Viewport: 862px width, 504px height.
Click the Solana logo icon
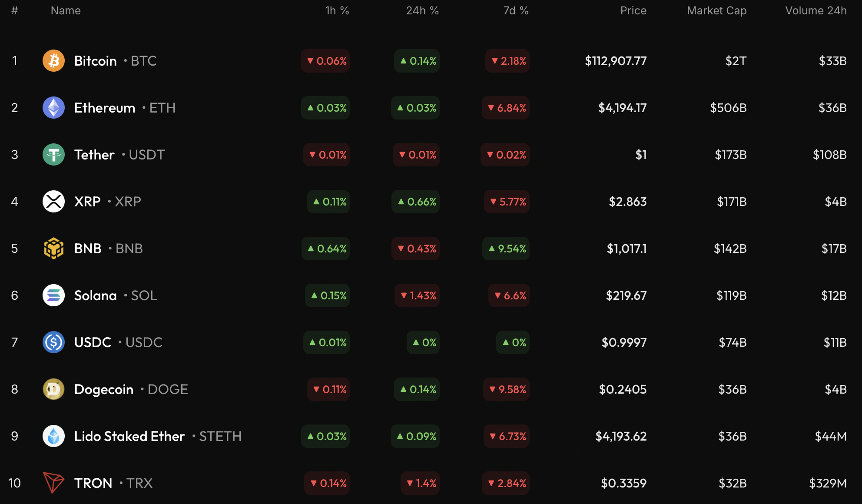pyautogui.click(x=53, y=295)
